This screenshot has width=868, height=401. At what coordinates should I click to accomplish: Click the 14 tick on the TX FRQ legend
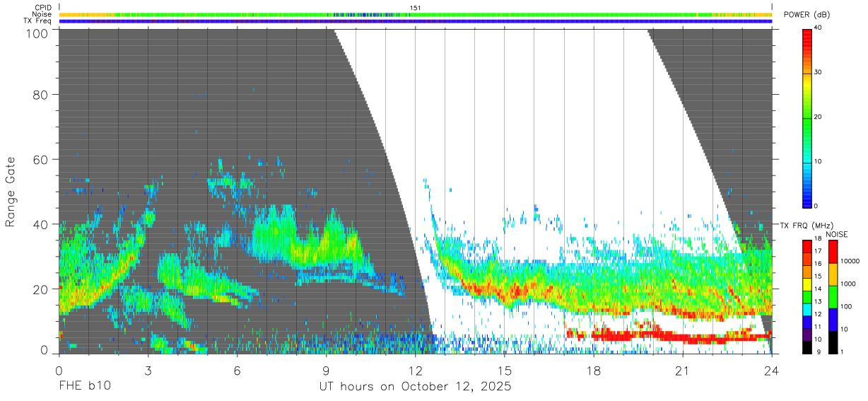pos(816,289)
